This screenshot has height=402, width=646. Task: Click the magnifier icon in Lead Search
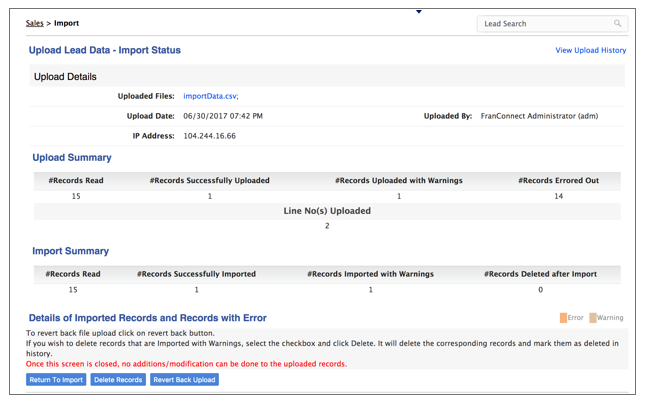click(x=617, y=23)
